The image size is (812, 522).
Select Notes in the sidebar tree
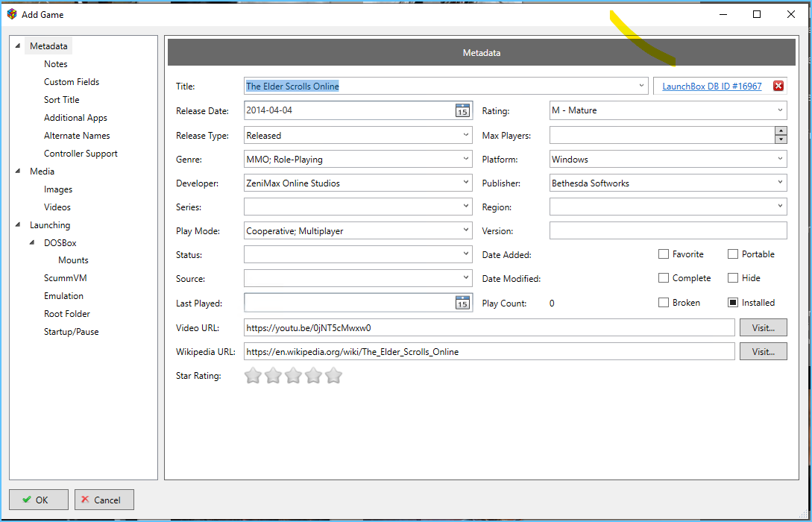coord(55,63)
